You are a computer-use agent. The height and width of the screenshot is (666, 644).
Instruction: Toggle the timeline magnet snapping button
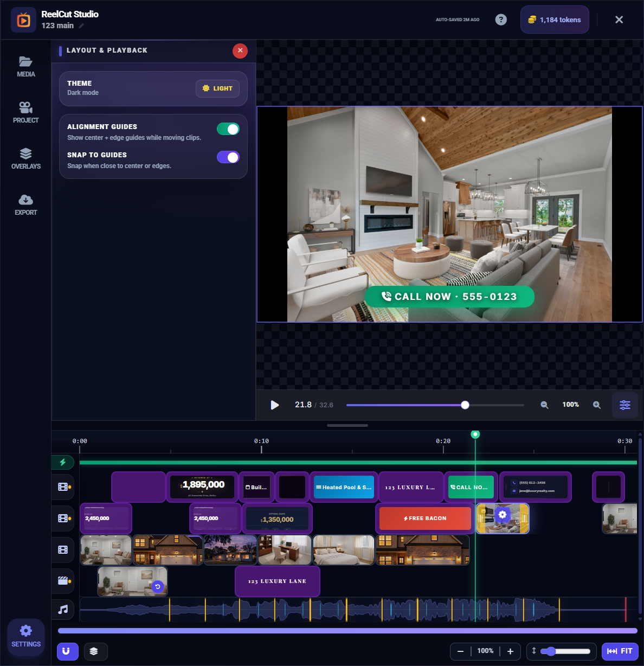click(x=67, y=651)
